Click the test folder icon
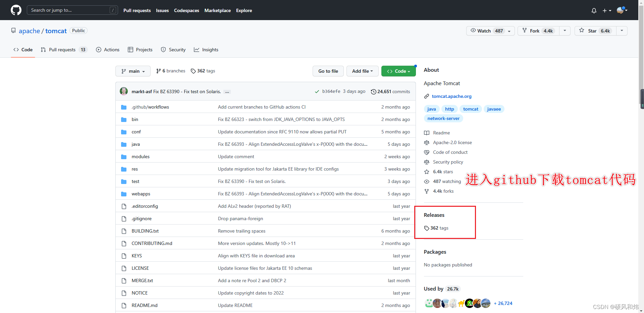The image size is (644, 313). (x=124, y=182)
